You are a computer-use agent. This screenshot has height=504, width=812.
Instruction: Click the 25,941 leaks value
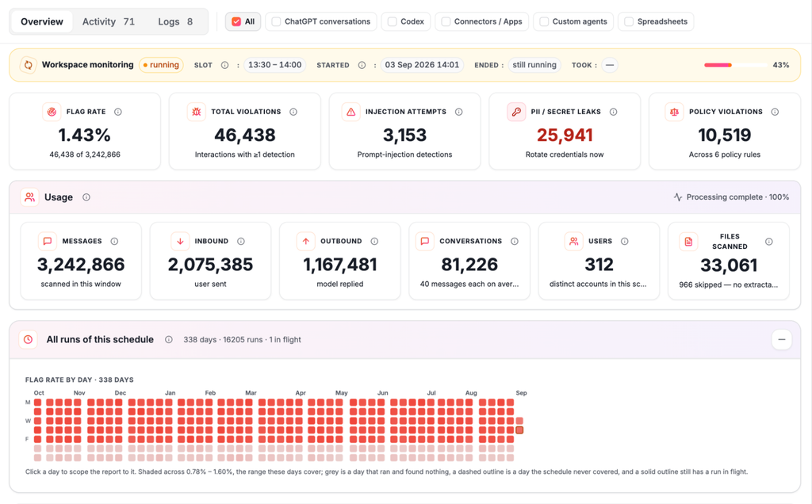click(565, 135)
